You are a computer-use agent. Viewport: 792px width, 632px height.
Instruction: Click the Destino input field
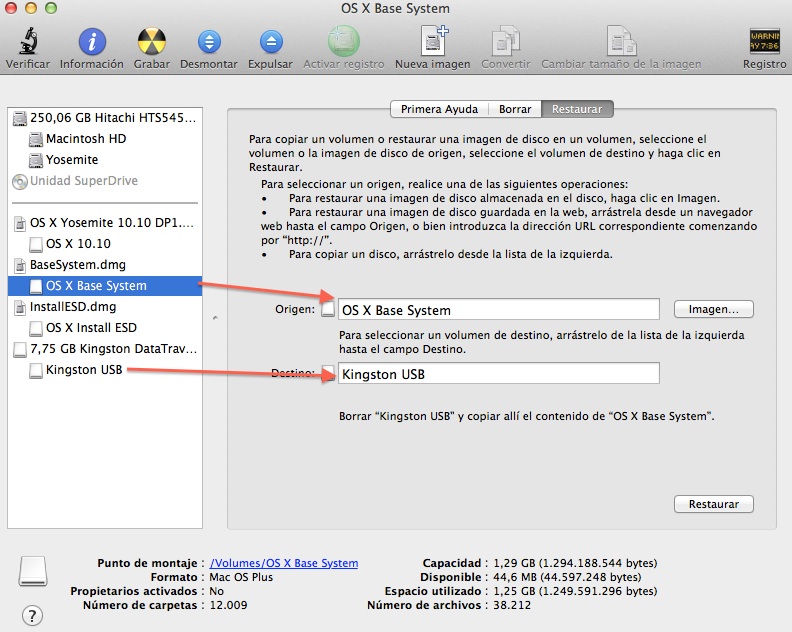pos(499,373)
